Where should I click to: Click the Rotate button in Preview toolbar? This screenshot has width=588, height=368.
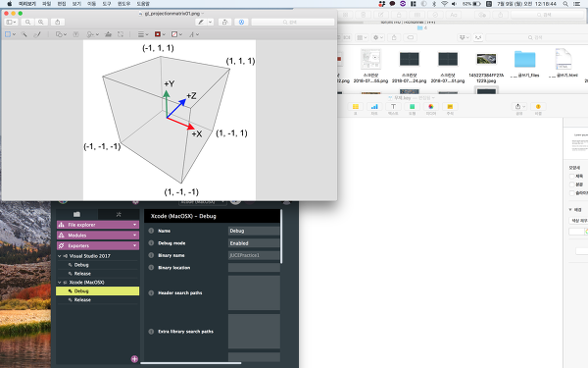224,23
